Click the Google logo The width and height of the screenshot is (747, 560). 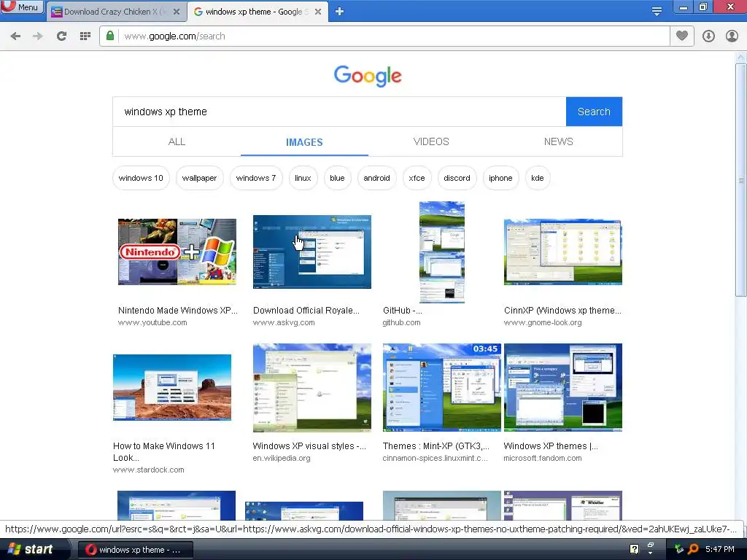pyautogui.click(x=368, y=76)
